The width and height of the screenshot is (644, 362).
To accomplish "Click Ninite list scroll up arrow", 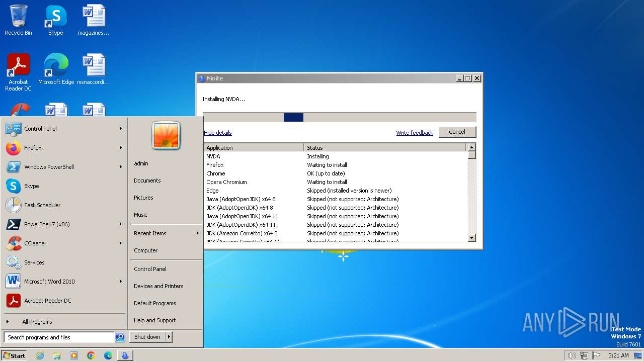I will tap(471, 147).
